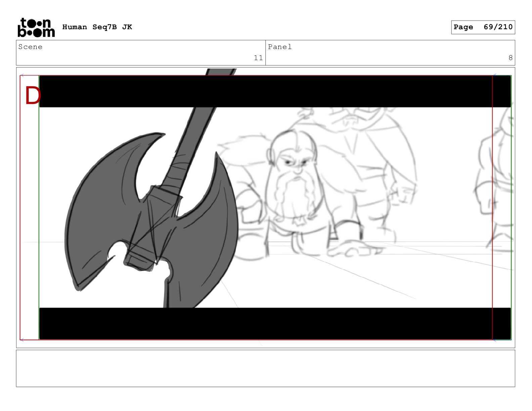Click the 'Human Seq7B JK' title text

[97, 27]
